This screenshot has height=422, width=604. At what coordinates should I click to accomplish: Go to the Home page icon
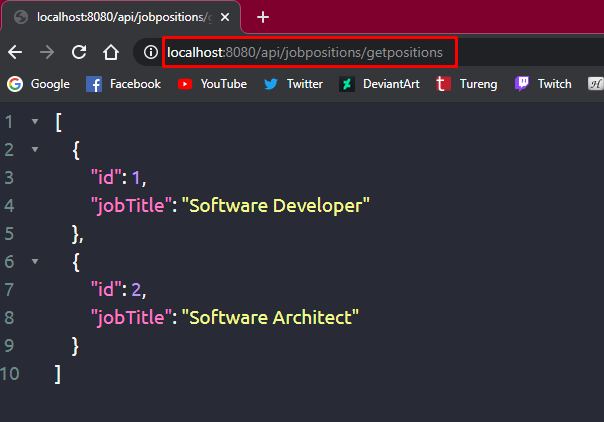point(111,52)
